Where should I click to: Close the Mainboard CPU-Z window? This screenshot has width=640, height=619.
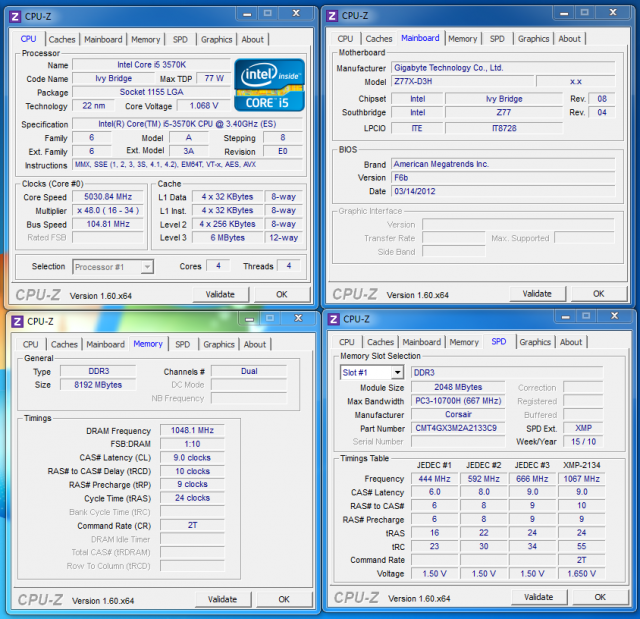pyautogui.click(x=613, y=13)
